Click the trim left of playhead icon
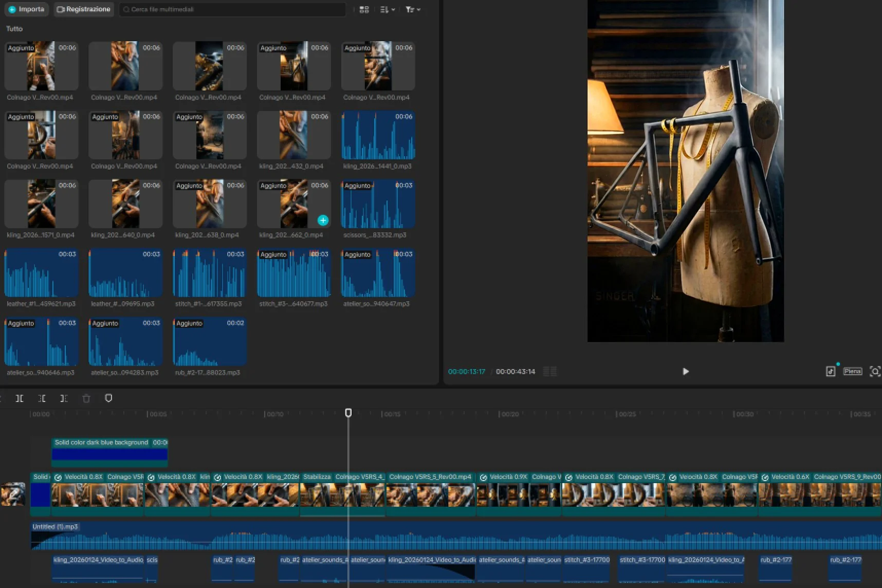Screen dimensions: 882x588 [x=42, y=398]
